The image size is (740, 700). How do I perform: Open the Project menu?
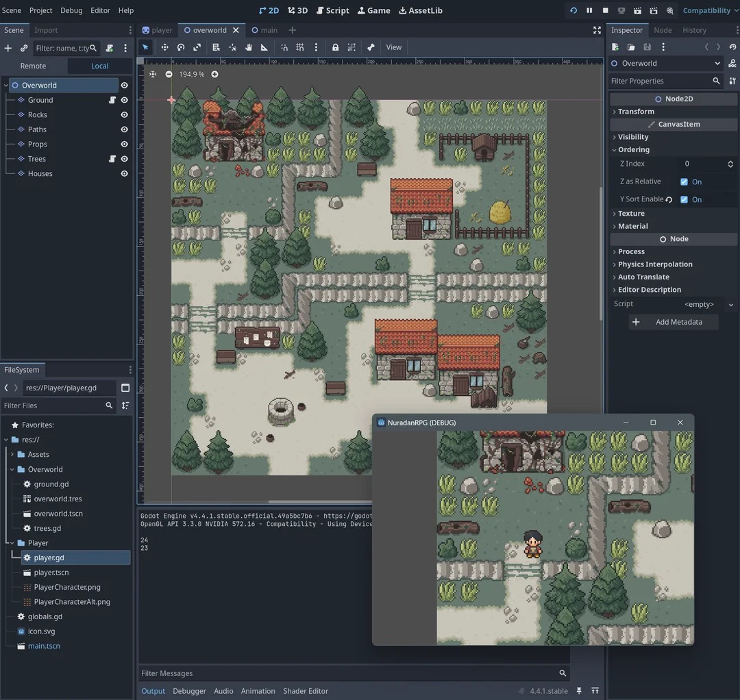click(40, 10)
